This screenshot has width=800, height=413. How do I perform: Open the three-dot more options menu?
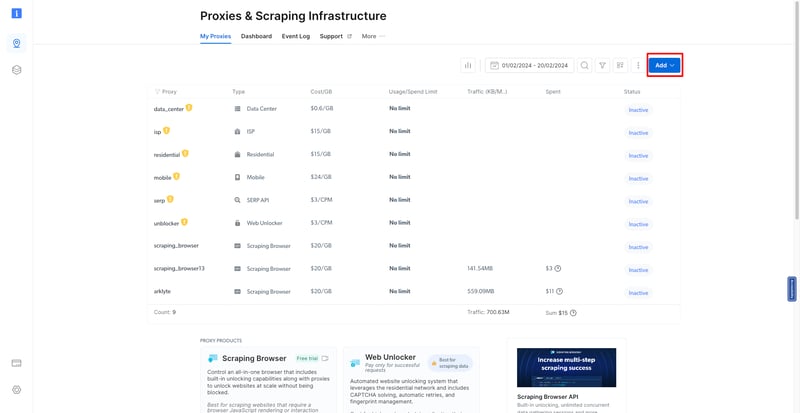tap(638, 65)
